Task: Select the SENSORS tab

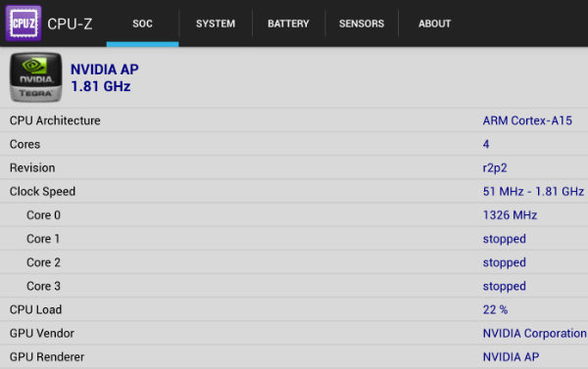Action: point(362,23)
